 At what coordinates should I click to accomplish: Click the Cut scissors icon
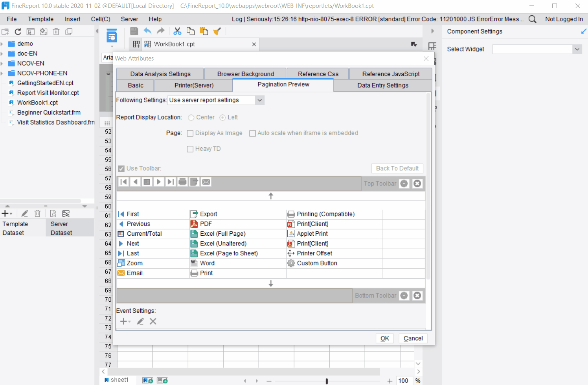177,31
